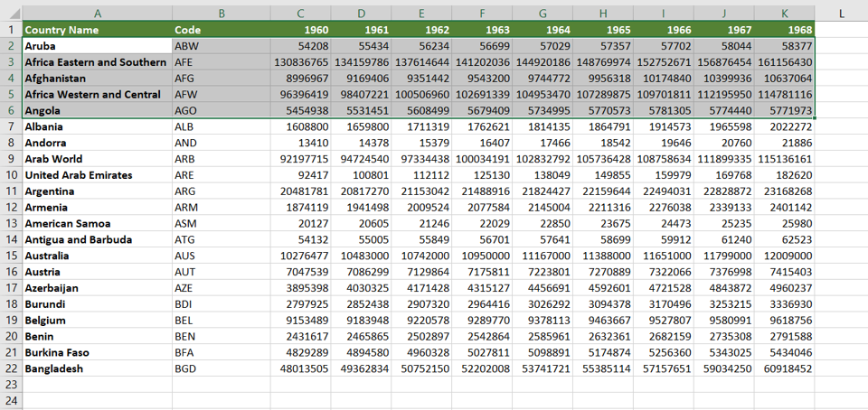The width and height of the screenshot is (868, 410).
Task: Click Austria's 1960 value 7047539
Action: pos(300,272)
